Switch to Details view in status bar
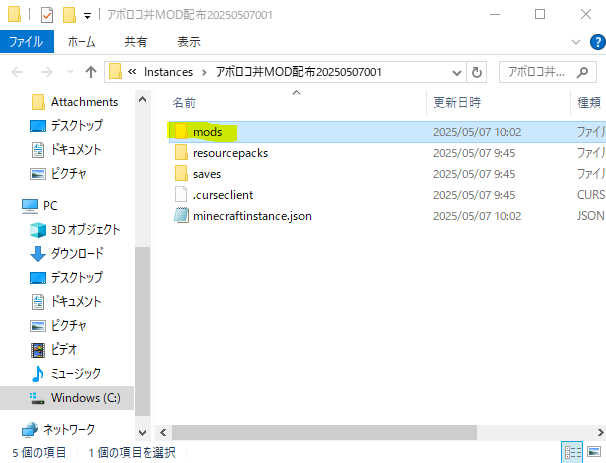Screen dimensions: 606x463 573,452
